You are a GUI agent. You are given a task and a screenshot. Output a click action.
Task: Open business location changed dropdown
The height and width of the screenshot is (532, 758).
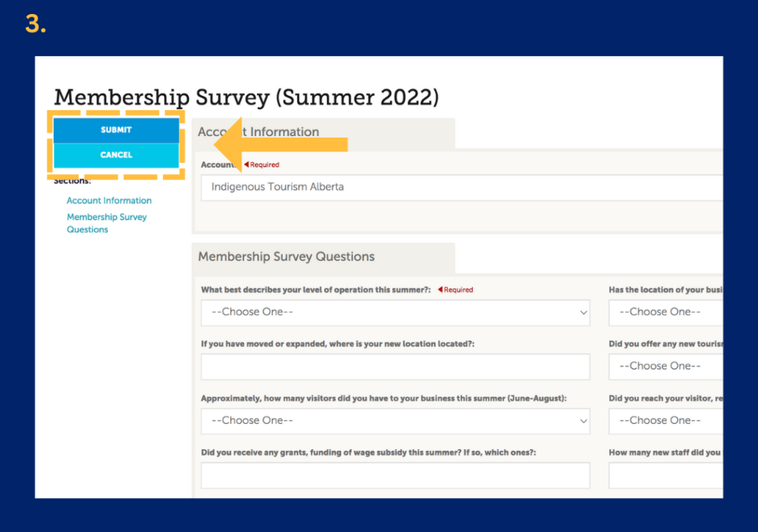(665, 313)
